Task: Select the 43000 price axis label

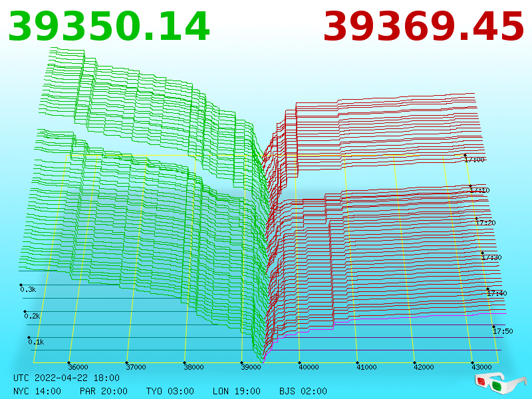Action: pyautogui.click(x=481, y=367)
